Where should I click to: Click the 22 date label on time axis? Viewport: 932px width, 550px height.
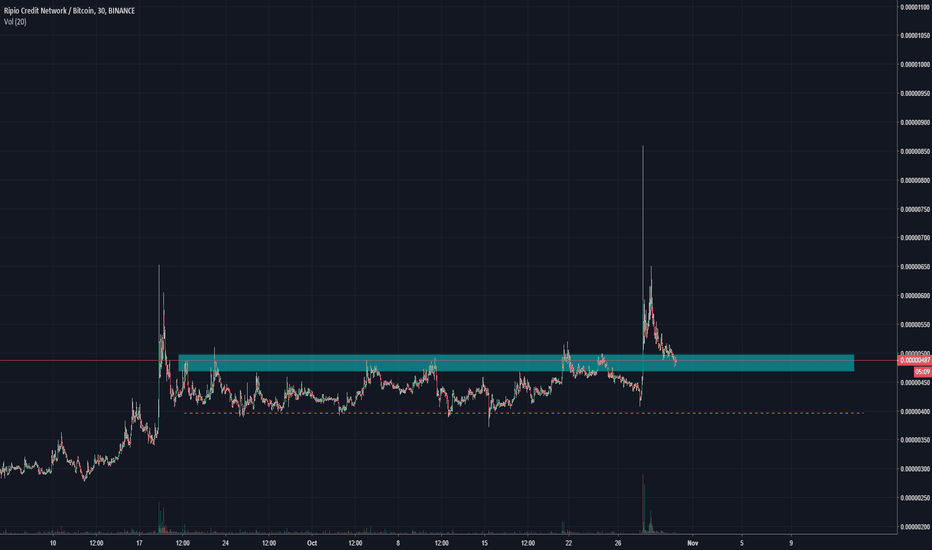[x=569, y=543]
